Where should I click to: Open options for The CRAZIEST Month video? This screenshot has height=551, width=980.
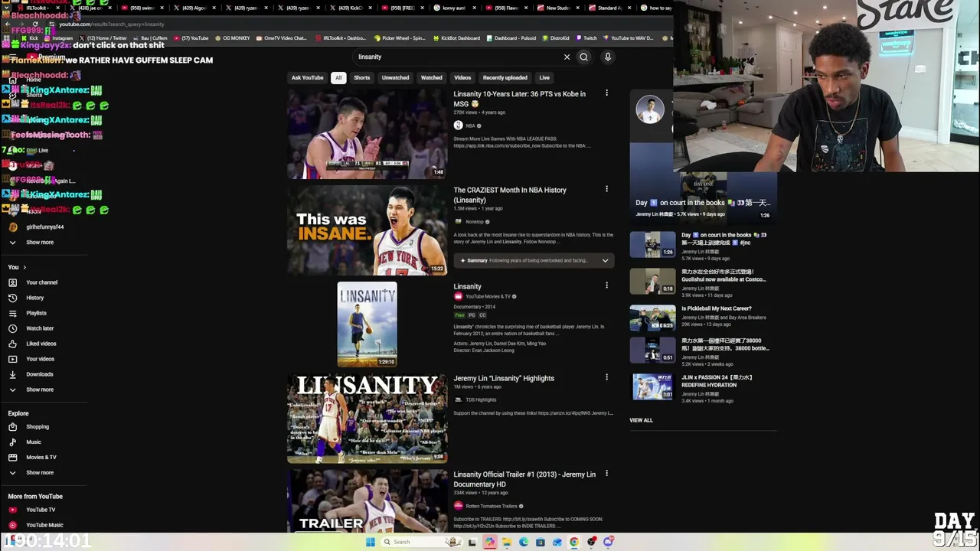point(606,189)
